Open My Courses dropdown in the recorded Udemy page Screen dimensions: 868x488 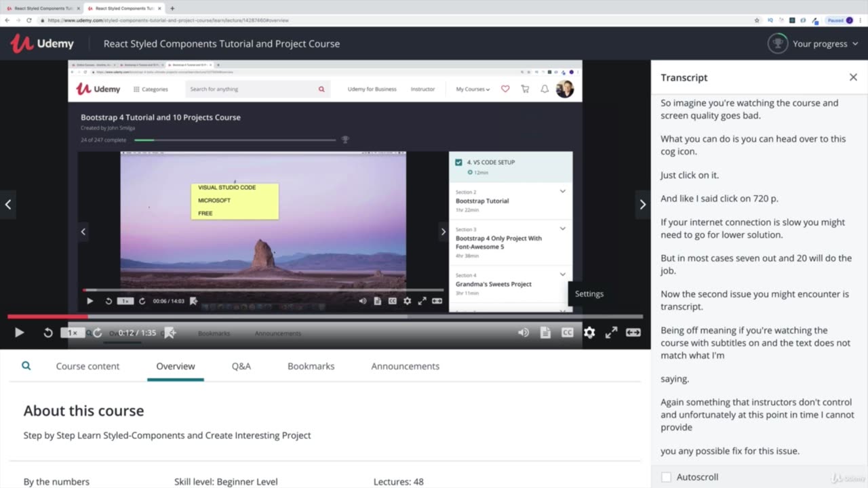(x=473, y=89)
